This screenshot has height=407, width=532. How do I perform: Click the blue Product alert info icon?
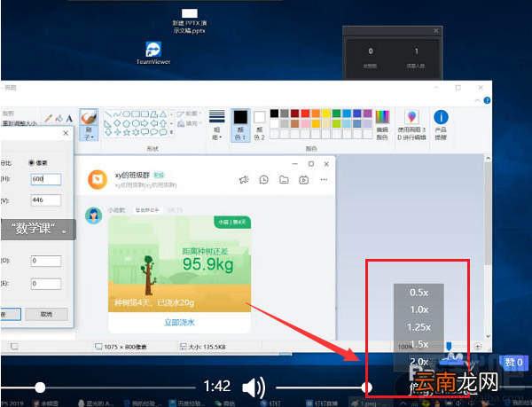click(441, 117)
